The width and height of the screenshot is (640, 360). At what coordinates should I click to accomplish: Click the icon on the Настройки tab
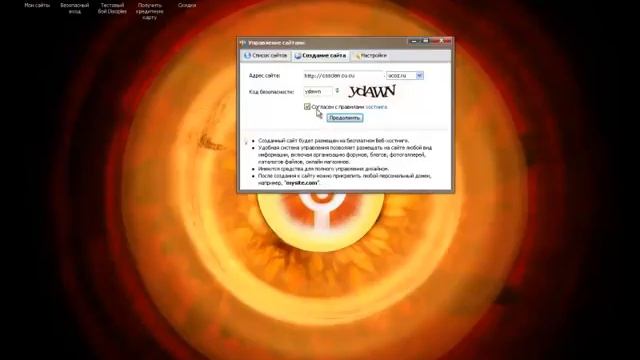(x=357, y=56)
